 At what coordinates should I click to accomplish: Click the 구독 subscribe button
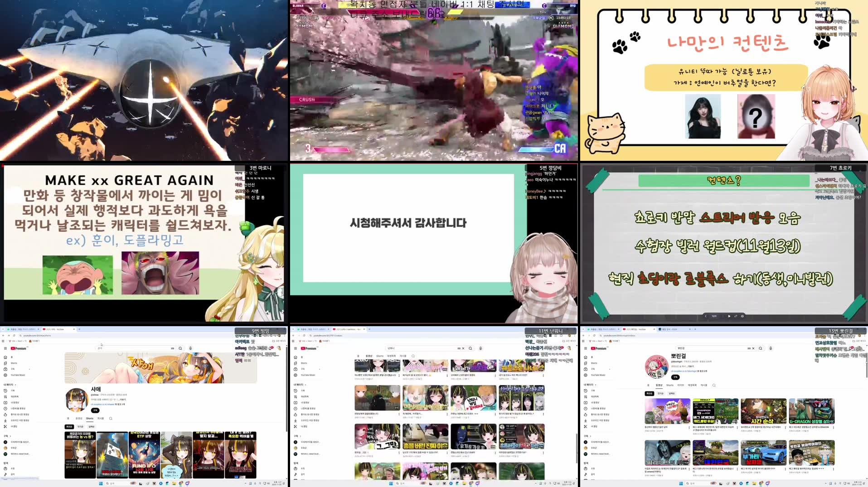(x=95, y=410)
